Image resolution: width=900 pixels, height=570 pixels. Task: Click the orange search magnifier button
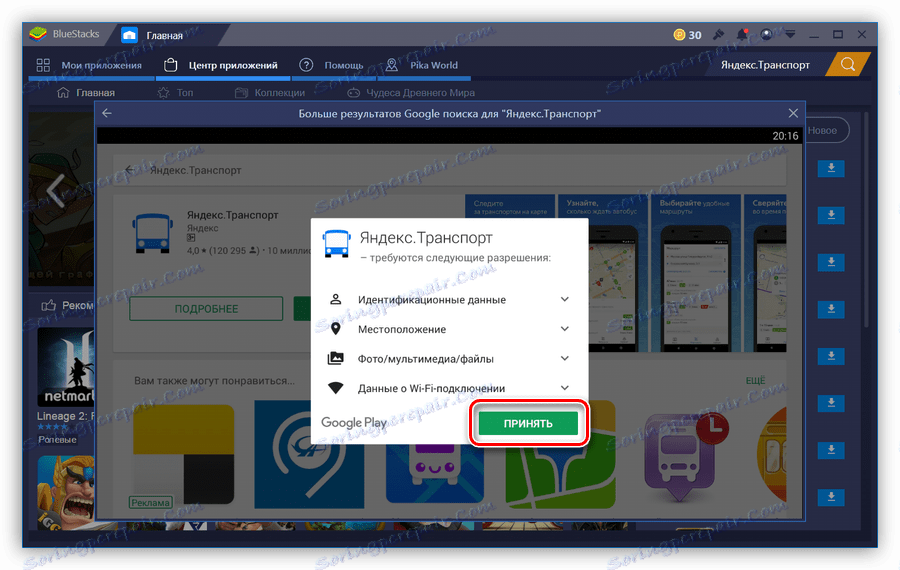click(848, 64)
